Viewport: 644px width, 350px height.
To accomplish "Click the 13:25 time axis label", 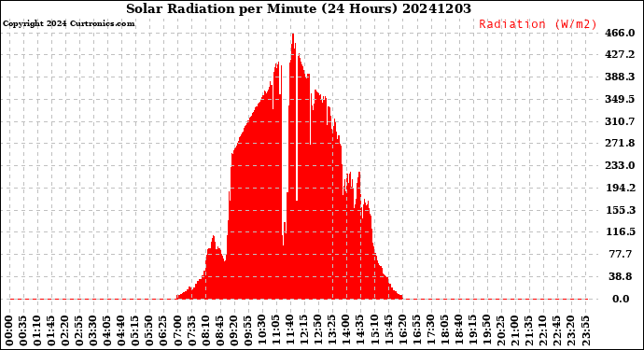I will pos(332,330).
